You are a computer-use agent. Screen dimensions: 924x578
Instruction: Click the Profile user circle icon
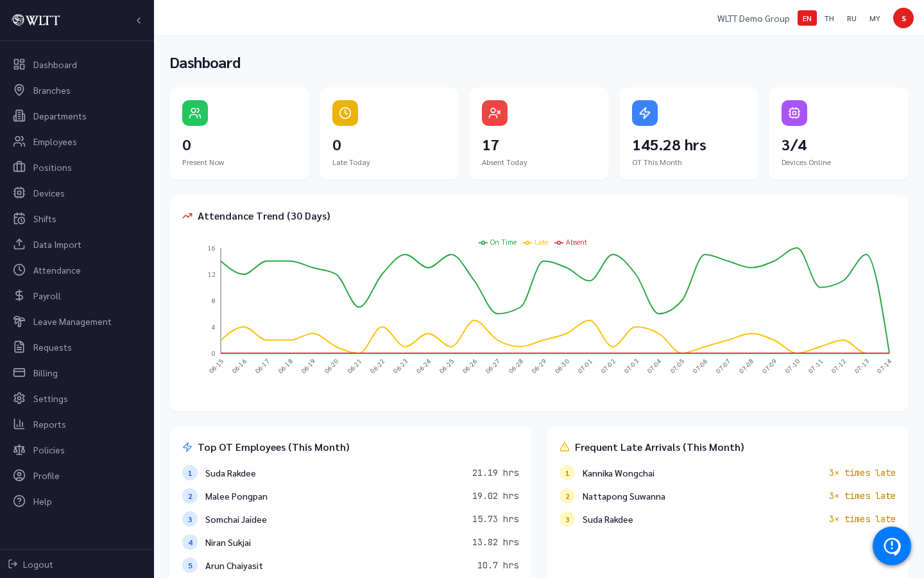19,475
